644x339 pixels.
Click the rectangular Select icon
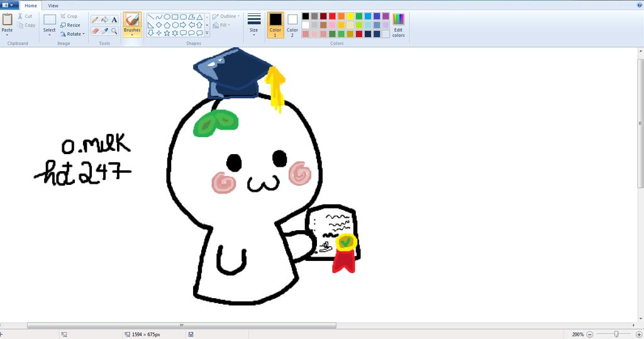tap(49, 19)
